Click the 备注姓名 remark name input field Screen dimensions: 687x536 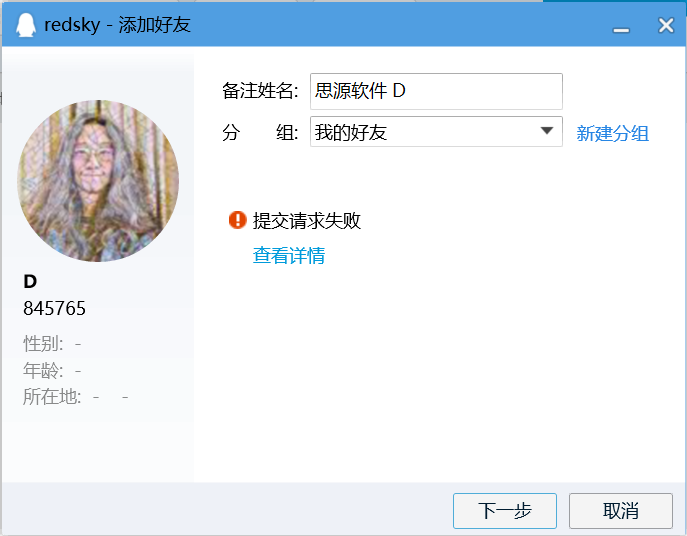436,91
